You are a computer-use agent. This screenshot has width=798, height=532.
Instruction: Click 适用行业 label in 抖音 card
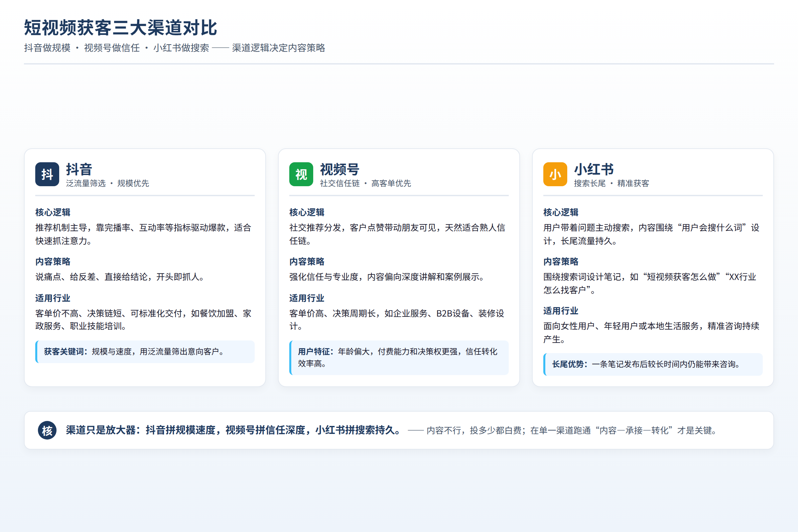pos(53,298)
